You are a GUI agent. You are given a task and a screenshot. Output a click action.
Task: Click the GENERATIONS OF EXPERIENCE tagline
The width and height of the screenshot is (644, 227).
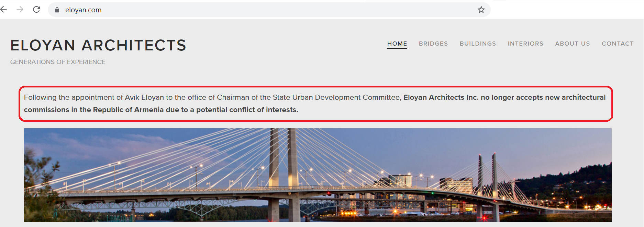click(58, 62)
